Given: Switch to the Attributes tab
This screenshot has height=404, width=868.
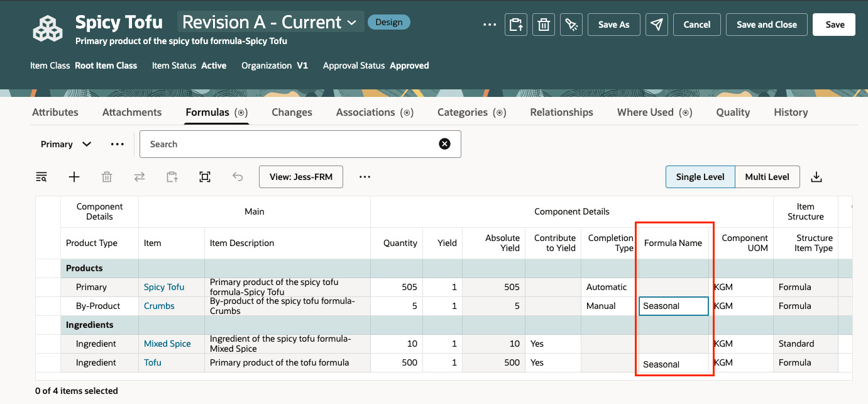Looking at the screenshot, I should point(55,112).
